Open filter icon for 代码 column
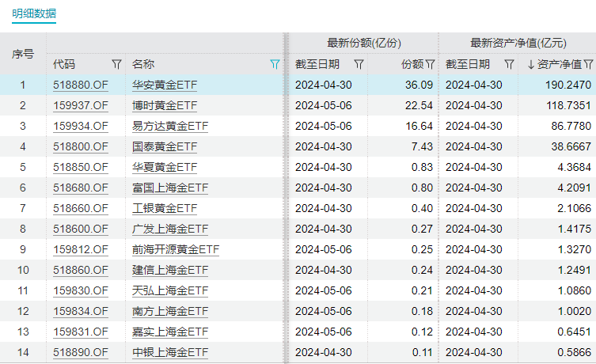Screen dimensions: 596x364 coord(116,64)
